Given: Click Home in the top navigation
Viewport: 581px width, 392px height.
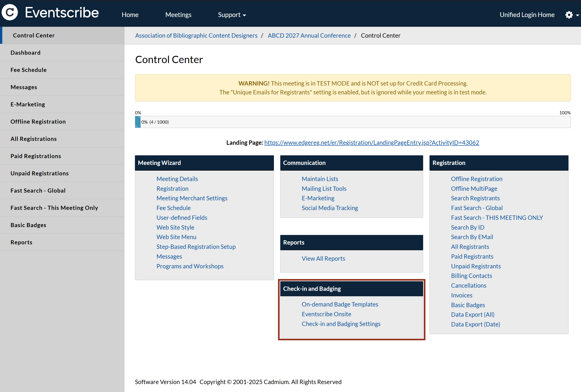Looking at the screenshot, I should point(130,15).
